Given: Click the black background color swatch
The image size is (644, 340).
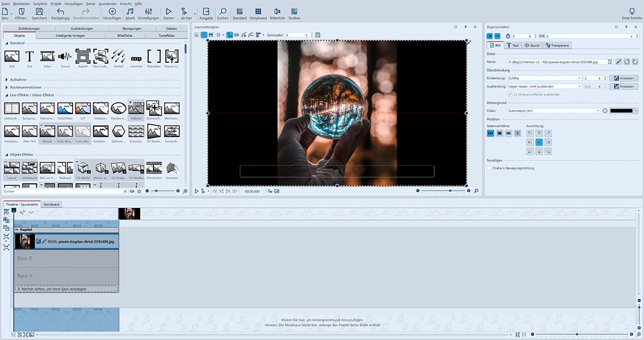Looking at the screenshot, I should tap(621, 111).
